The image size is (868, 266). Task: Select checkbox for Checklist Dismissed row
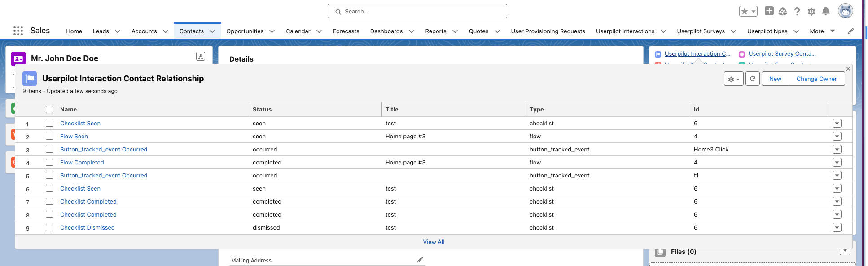49,227
